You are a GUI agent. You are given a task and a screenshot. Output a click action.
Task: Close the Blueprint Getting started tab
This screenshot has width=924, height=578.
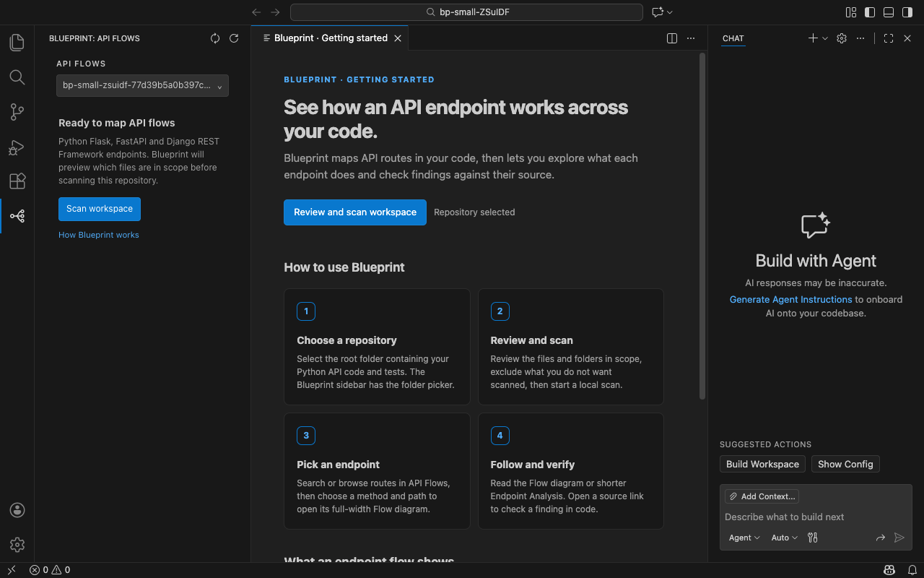(398, 38)
